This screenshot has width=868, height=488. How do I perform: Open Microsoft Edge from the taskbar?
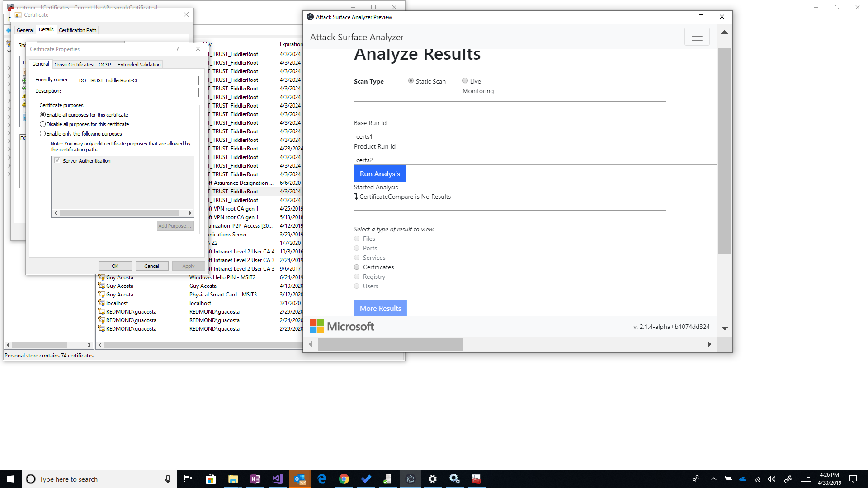[322, 479]
